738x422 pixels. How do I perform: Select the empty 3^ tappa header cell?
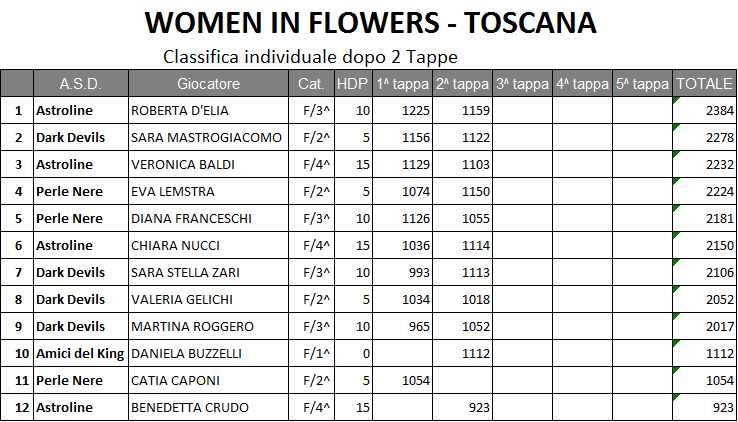point(522,84)
